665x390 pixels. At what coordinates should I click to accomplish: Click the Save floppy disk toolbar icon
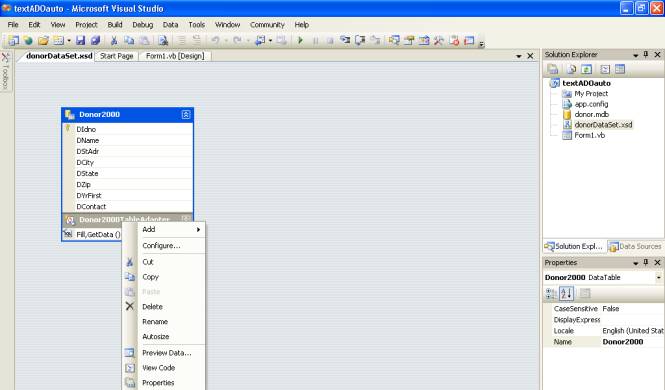[81, 41]
